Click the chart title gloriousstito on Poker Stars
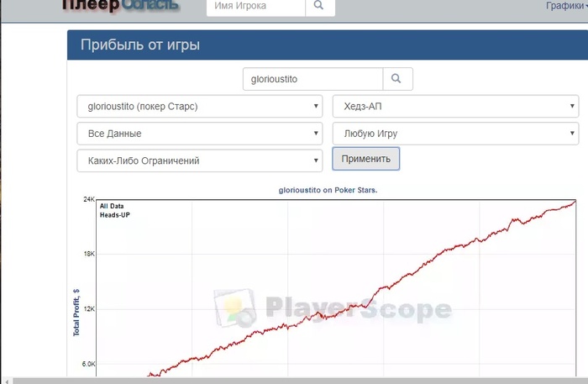This screenshot has width=588, height=384. tap(328, 190)
